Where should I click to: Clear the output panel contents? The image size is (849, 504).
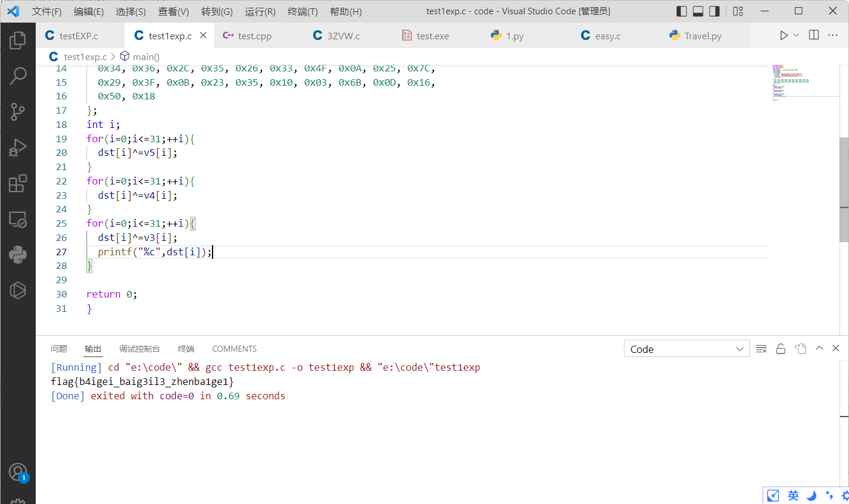click(761, 349)
